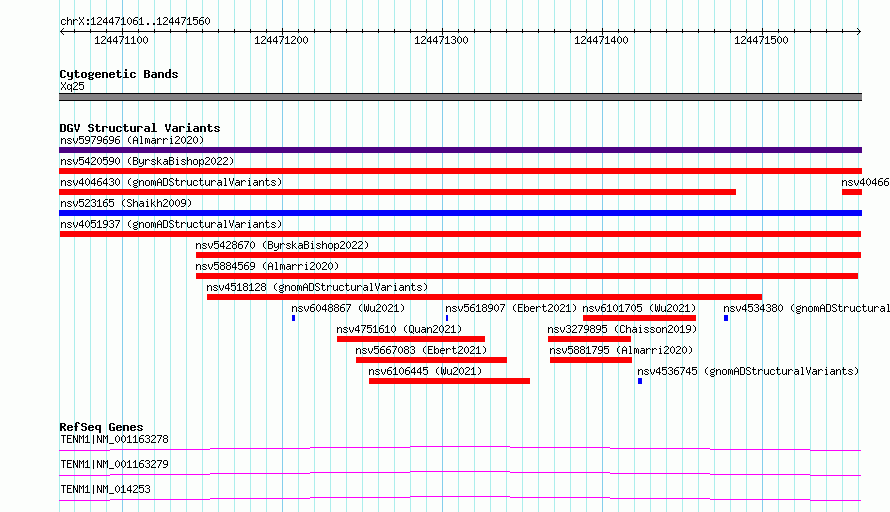Open the nsv5420590 (ByrskaBishop2022) label
This screenshot has height=512, width=890.
pyautogui.click(x=147, y=161)
